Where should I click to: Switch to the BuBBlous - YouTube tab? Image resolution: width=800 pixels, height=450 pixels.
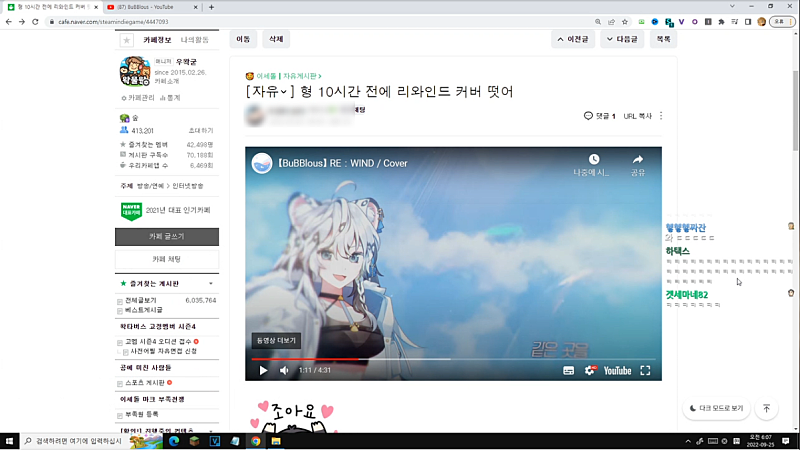(152, 7)
